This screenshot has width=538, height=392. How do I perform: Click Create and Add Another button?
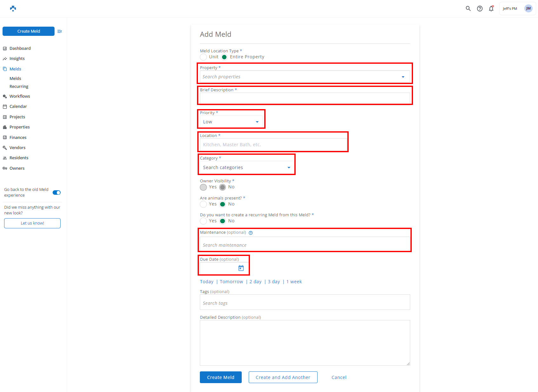[283, 377]
